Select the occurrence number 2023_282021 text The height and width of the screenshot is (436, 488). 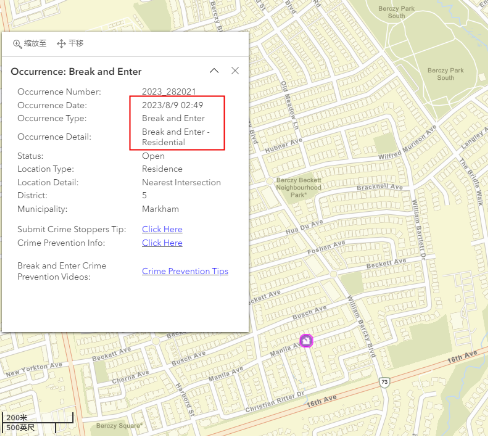click(169, 92)
